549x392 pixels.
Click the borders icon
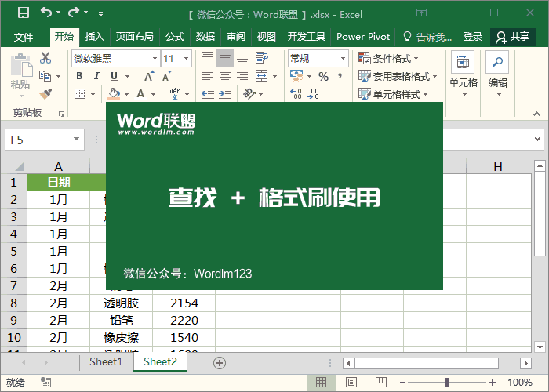point(80,94)
